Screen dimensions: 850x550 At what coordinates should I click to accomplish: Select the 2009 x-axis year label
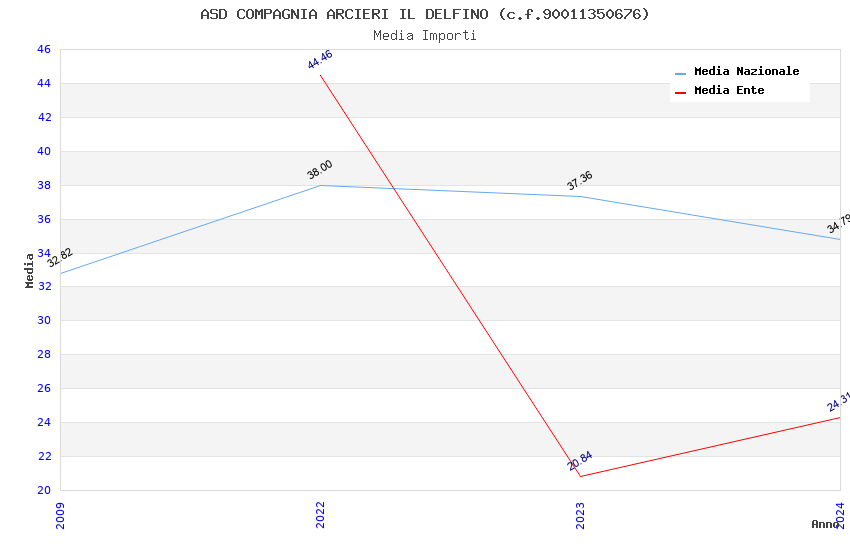(60, 515)
